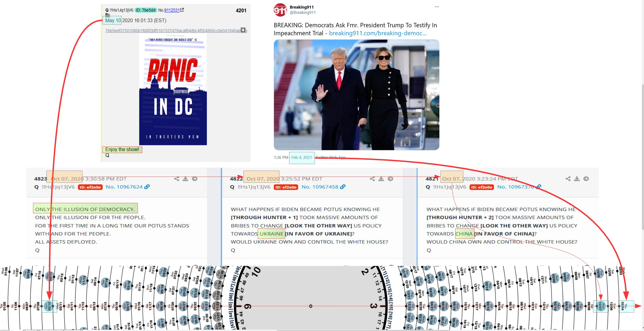Viewport: 644px width, 331px height.
Task: Open external link icon beside No.9112531
Action: pos(182,10)
